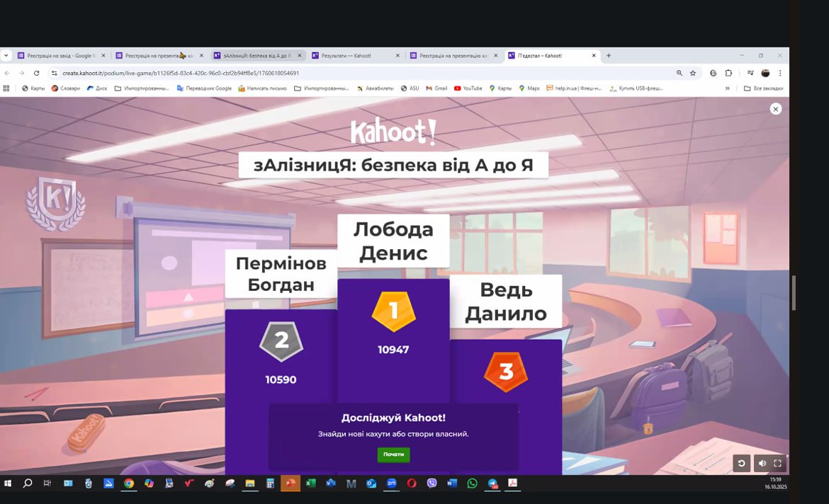Viewport: 829px width, 504px height.
Task: Open Chrome three-dot menu
Action: (x=780, y=73)
